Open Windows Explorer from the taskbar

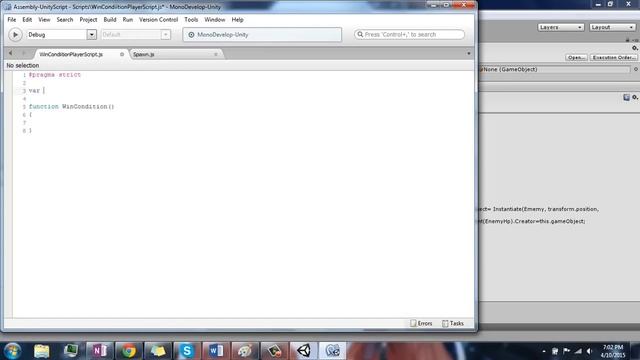click(x=42, y=351)
